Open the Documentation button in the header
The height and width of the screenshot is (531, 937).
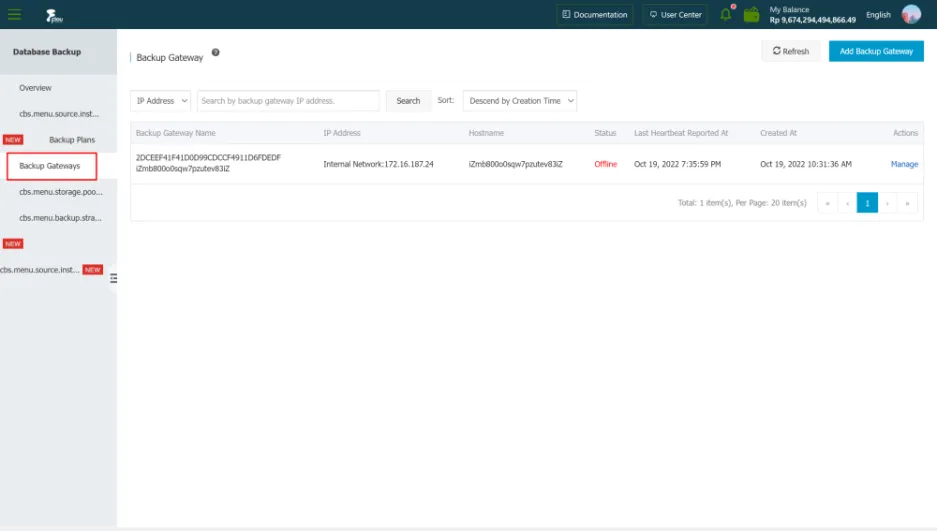coord(595,15)
